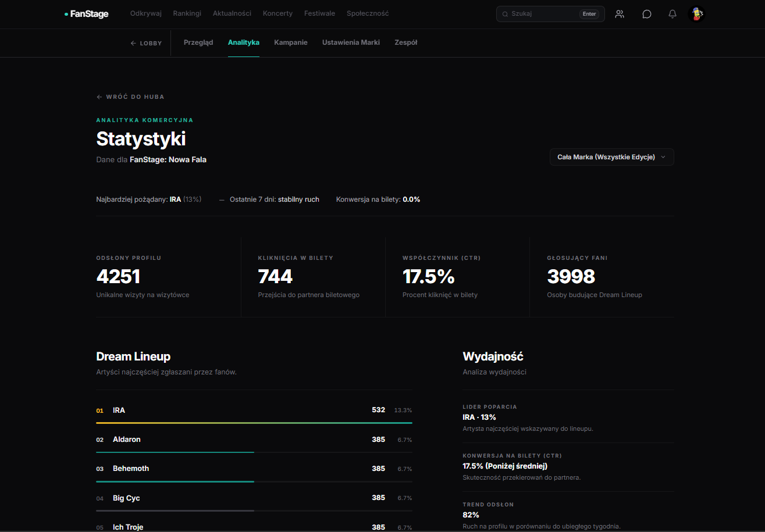Click the chevron in the edition selector
Viewport: 765px width, 532px height.
663,157
